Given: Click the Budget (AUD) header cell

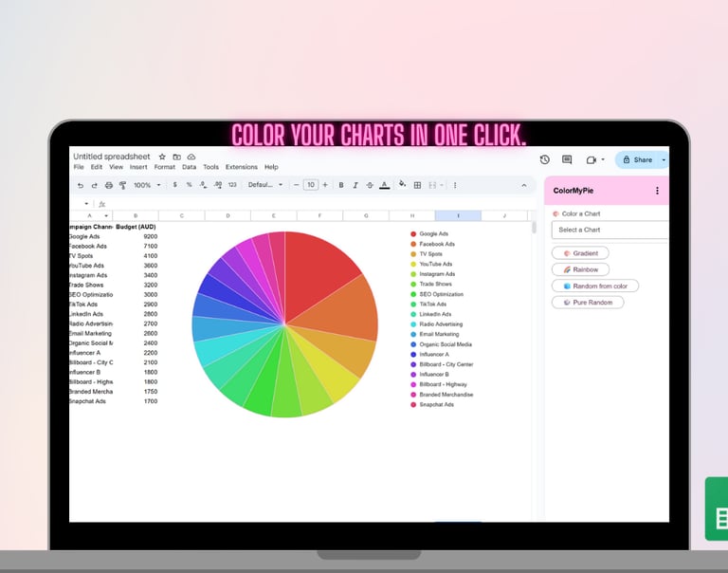Looking at the screenshot, I should pyautogui.click(x=136, y=227).
